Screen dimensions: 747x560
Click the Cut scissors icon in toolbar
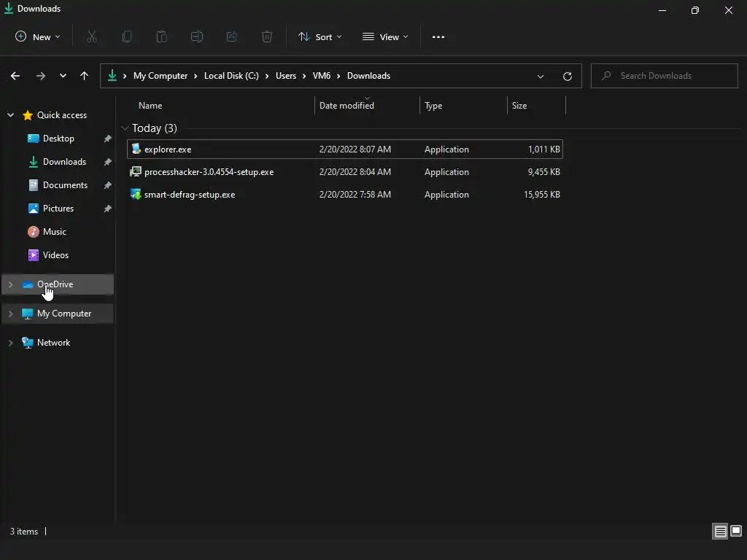pyautogui.click(x=92, y=36)
